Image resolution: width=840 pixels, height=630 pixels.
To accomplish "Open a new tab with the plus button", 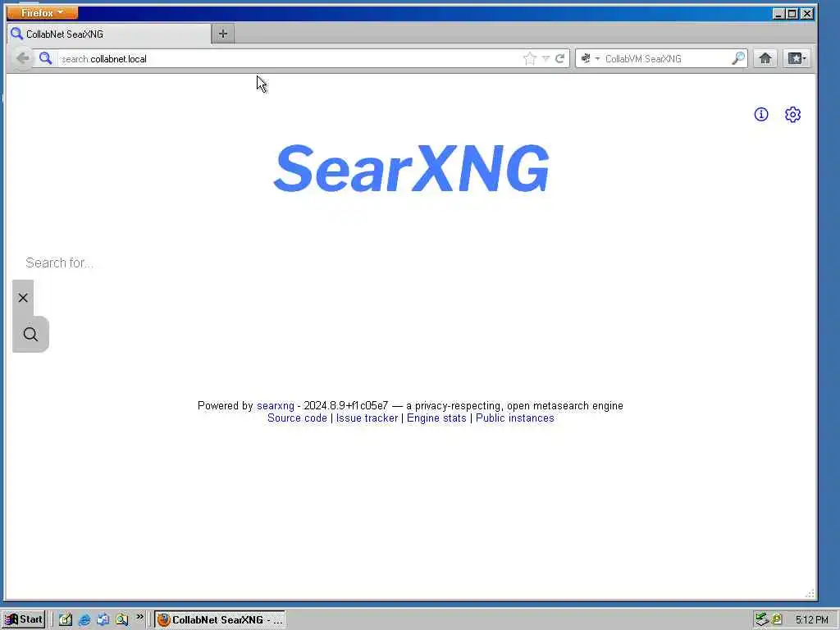I will point(223,34).
